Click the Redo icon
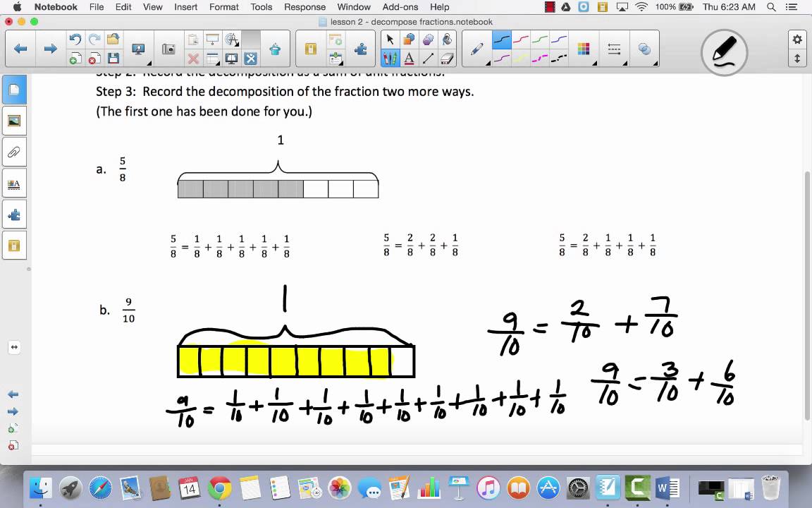This screenshot has width=812, height=508. click(x=94, y=40)
